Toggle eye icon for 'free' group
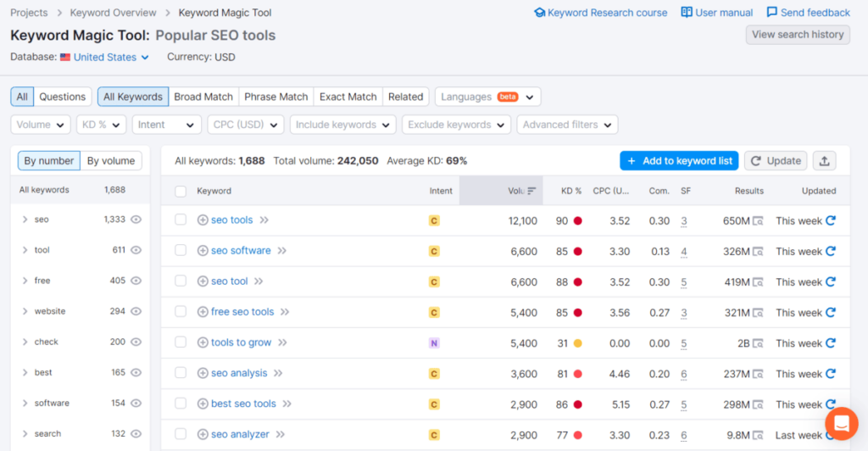The height and width of the screenshot is (451, 868). tap(136, 281)
